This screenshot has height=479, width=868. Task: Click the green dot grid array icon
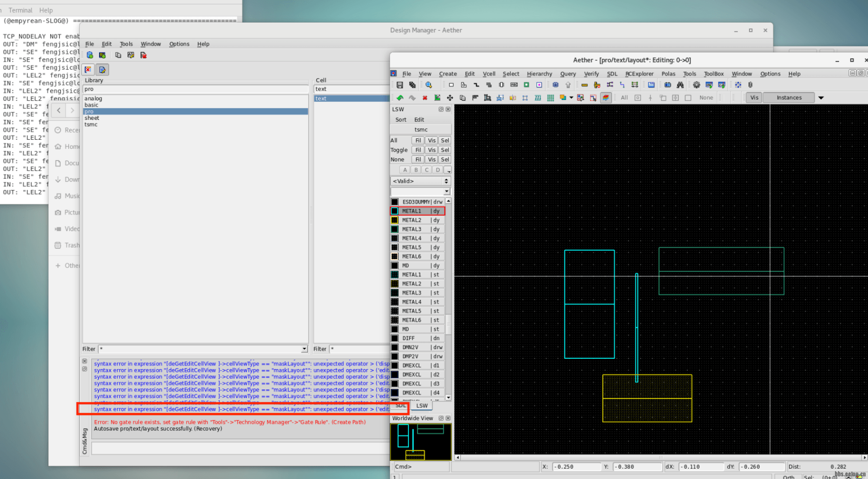(550, 98)
